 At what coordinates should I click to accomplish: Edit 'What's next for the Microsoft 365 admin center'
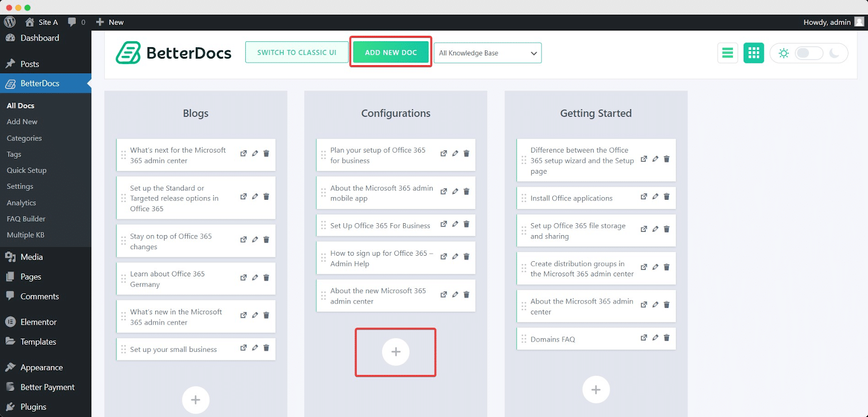[255, 153]
